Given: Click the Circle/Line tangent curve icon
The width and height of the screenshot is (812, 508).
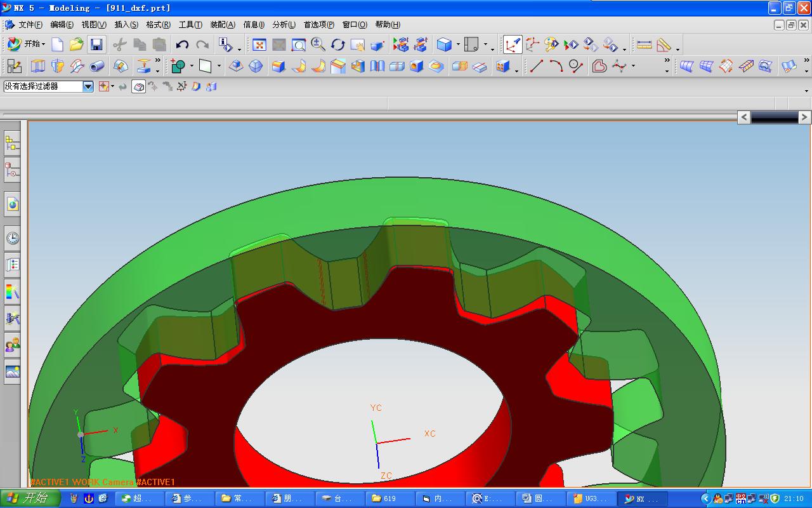Looking at the screenshot, I should [x=576, y=66].
